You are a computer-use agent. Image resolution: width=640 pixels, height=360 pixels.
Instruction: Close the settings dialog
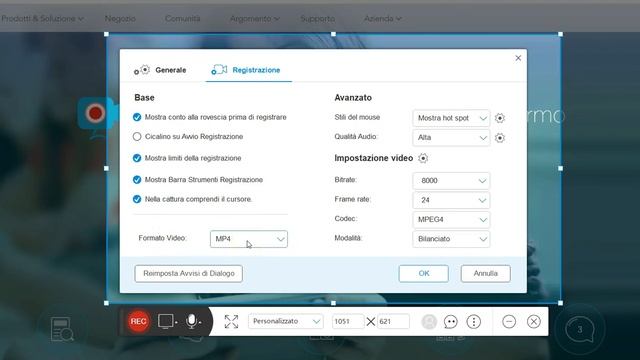coord(518,58)
